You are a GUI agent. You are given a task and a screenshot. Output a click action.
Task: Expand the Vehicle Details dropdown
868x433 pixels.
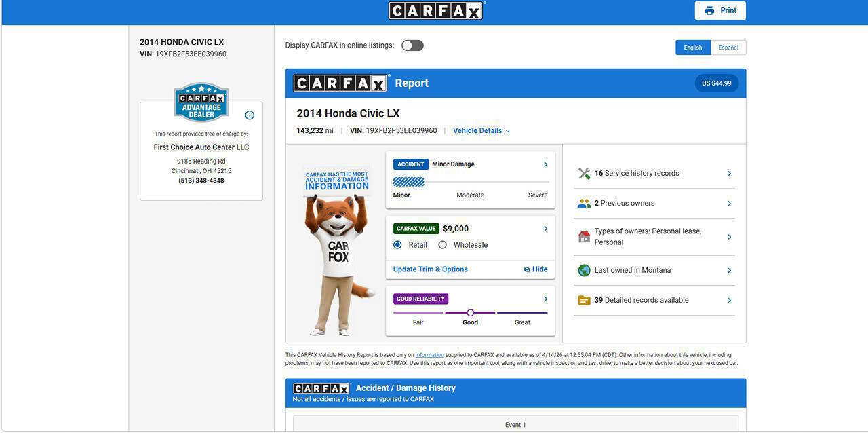481,131
